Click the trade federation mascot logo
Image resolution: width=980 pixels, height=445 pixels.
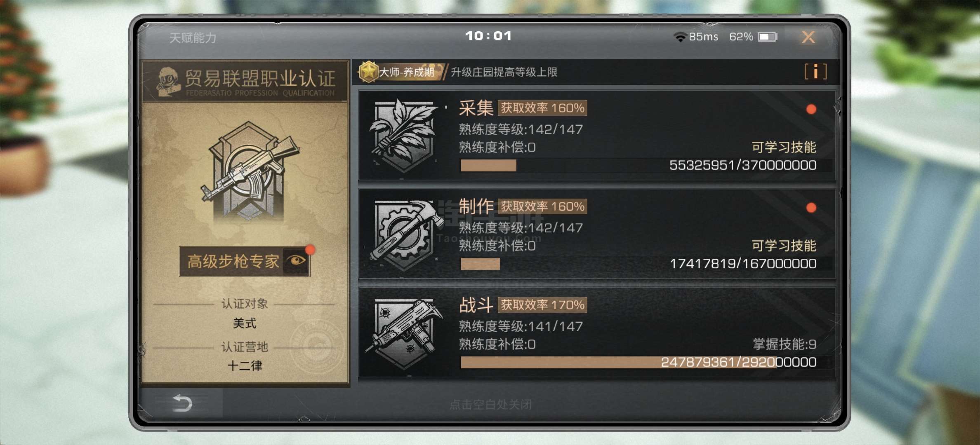click(x=168, y=82)
